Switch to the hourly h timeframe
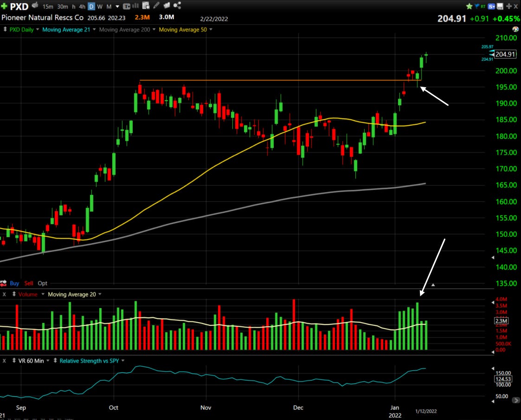 pos(74,6)
